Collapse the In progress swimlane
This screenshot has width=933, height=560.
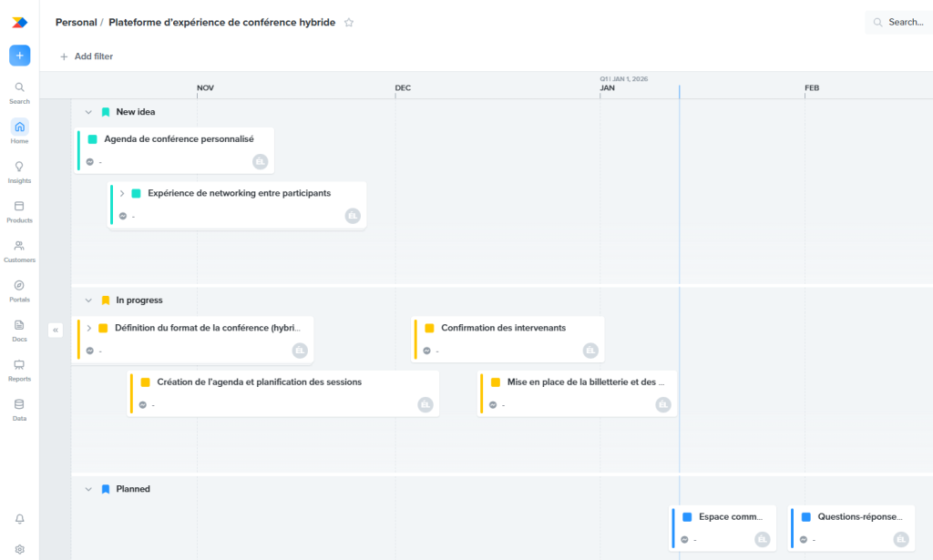pos(88,300)
